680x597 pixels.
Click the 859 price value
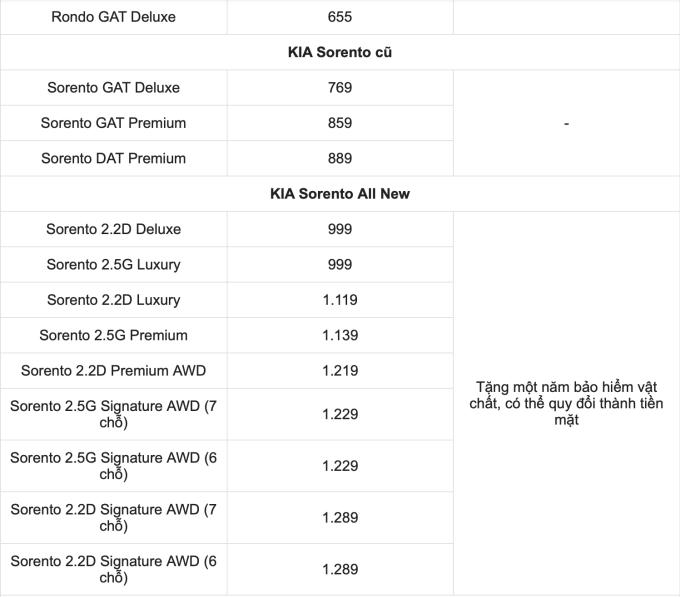(x=340, y=123)
